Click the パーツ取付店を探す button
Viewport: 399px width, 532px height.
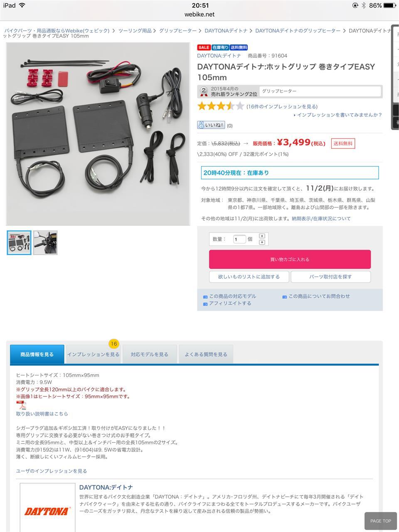(330, 276)
